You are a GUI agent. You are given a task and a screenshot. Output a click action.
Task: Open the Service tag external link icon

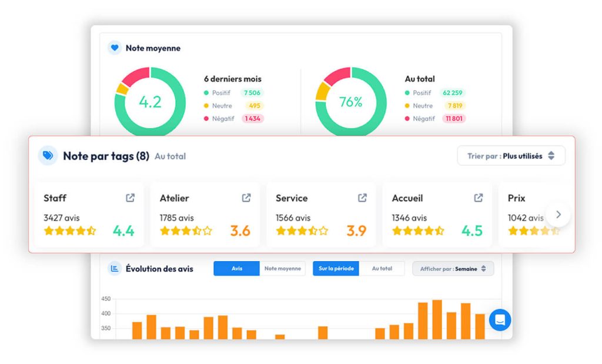[362, 198]
